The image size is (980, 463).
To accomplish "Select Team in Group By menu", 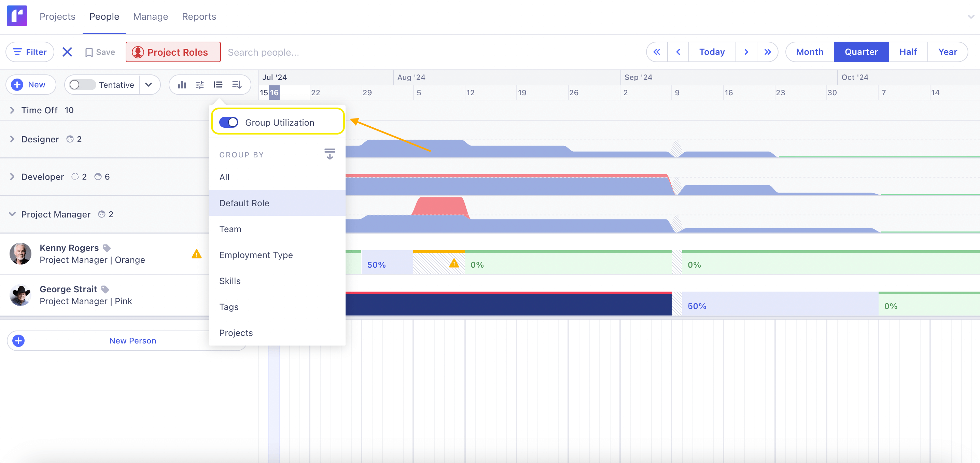I will [230, 229].
